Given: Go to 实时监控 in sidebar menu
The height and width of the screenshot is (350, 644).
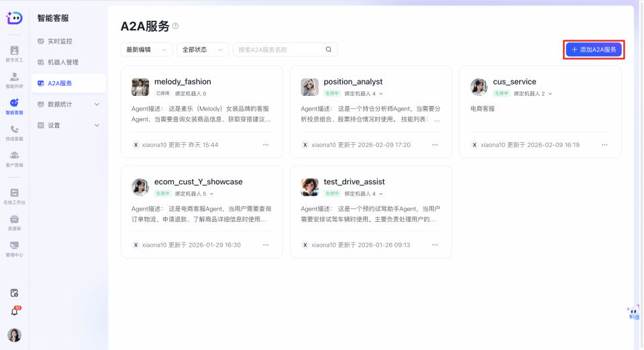Looking at the screenshot, I should 60,42.
